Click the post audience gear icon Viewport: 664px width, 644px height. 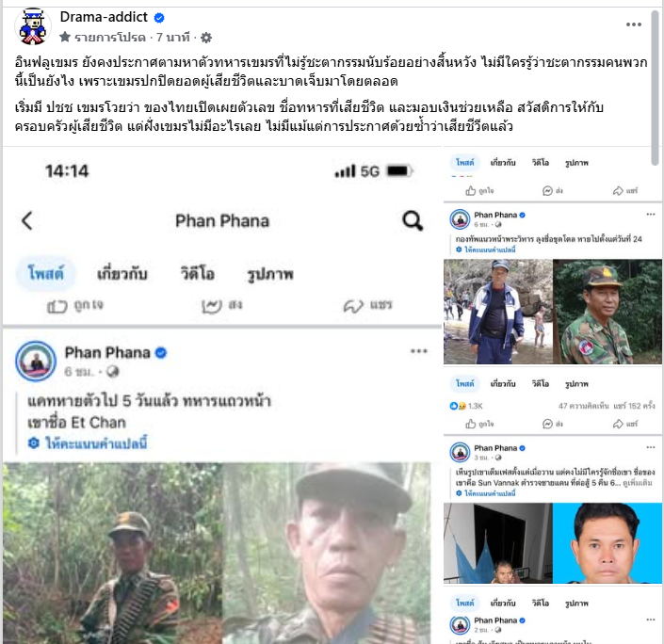click(x=206, y=38)
